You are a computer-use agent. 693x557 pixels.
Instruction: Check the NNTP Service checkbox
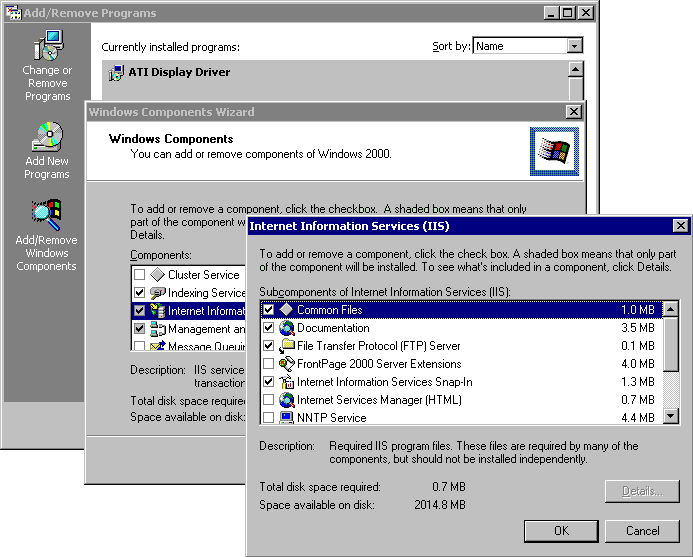pyautogui.click(x=268, y=418)
